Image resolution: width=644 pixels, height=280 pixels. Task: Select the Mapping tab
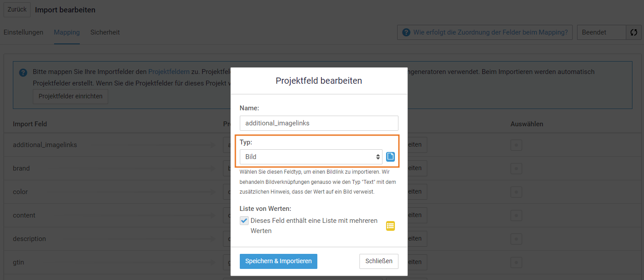click(67, 32)
